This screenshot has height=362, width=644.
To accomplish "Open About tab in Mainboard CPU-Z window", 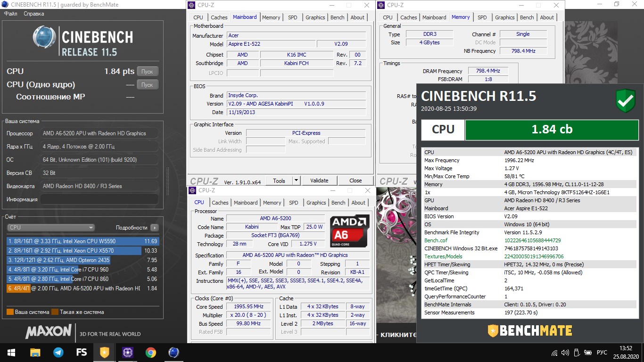I will coord(357,17).
